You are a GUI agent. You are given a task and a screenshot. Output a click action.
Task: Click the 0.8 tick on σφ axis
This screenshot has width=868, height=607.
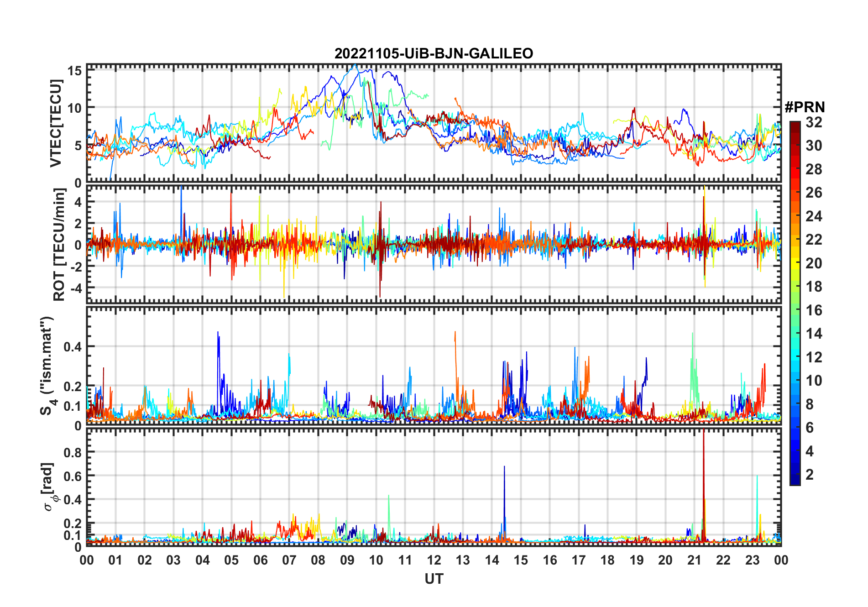73,452
